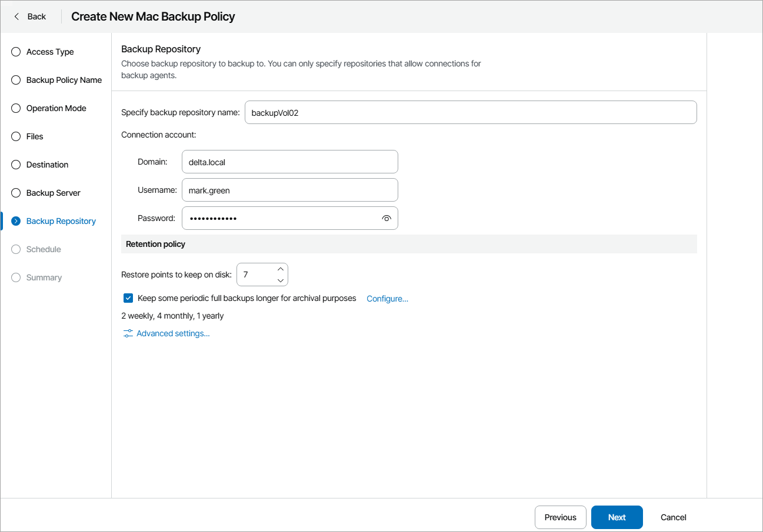This screenshot has width=763, height=532.
Task: Go to Backup Policy Name step
Action: pyautogui.click(x=64, y=80)
